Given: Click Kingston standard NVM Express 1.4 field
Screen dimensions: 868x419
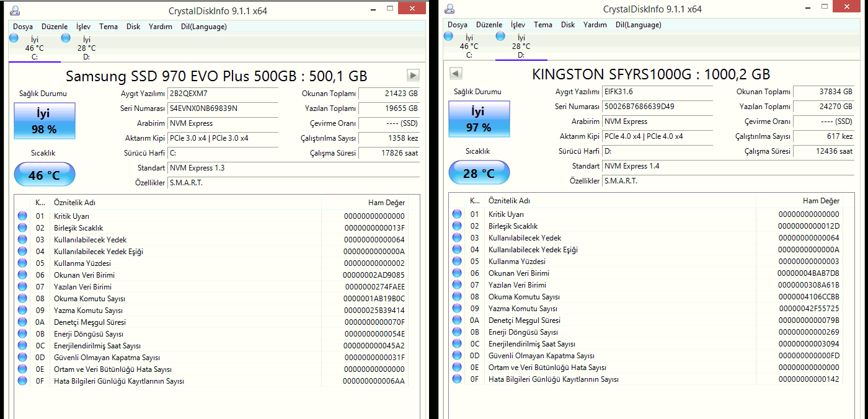Looking at the screenshot, I should tap(727, 166).
